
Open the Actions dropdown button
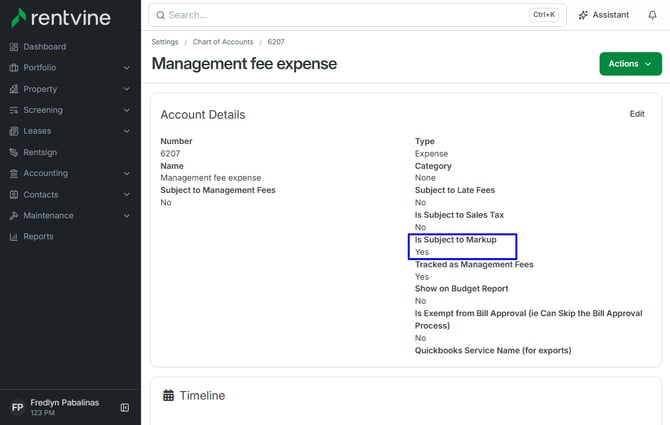point(630,64)
